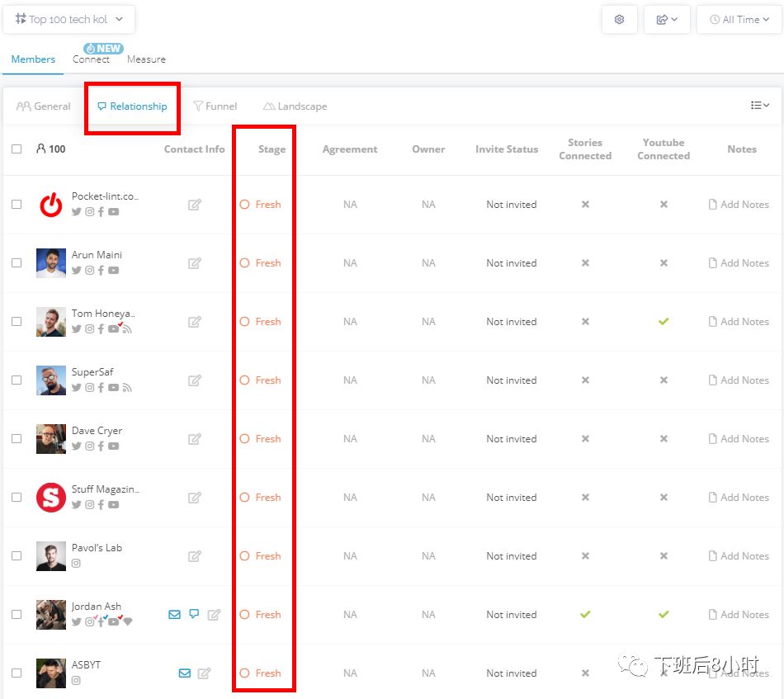Tick the checkbox for ASBYT
The width and height of the screenshot is (784, 699).
click(17, 673)
